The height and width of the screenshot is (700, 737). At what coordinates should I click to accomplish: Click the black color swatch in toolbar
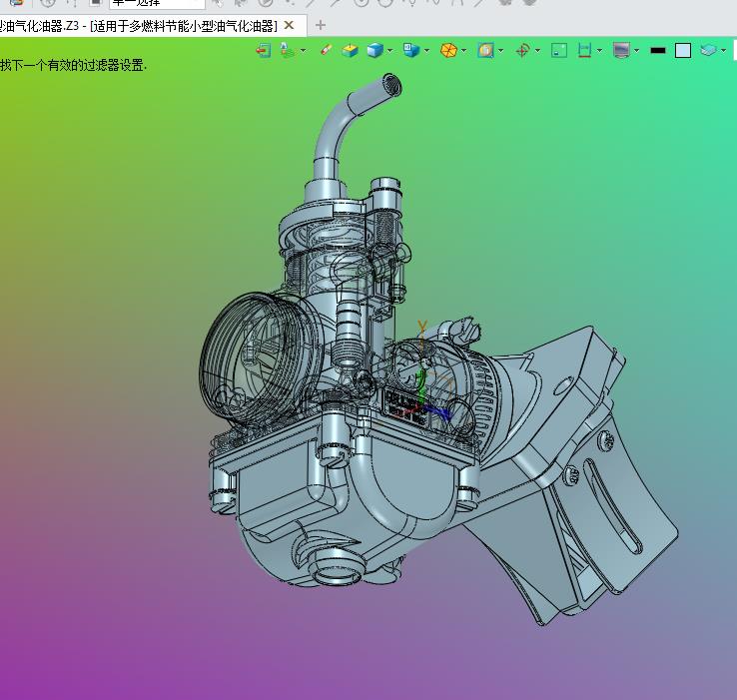[657, 50]
